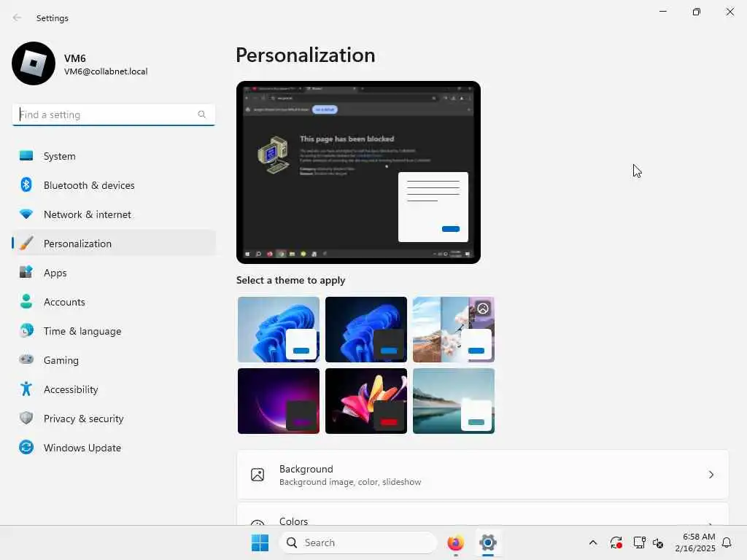
Task: Open the notifications bell icon
Action: [727, 542]
